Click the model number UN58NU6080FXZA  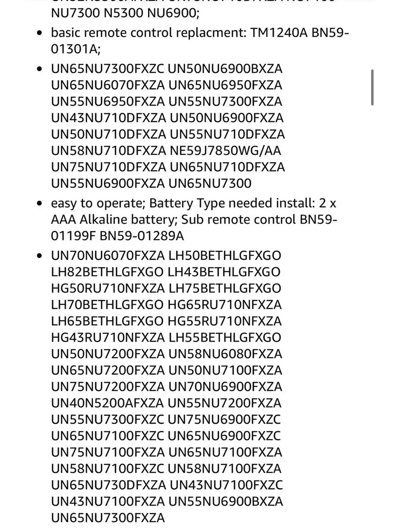[x=226, y=354]
